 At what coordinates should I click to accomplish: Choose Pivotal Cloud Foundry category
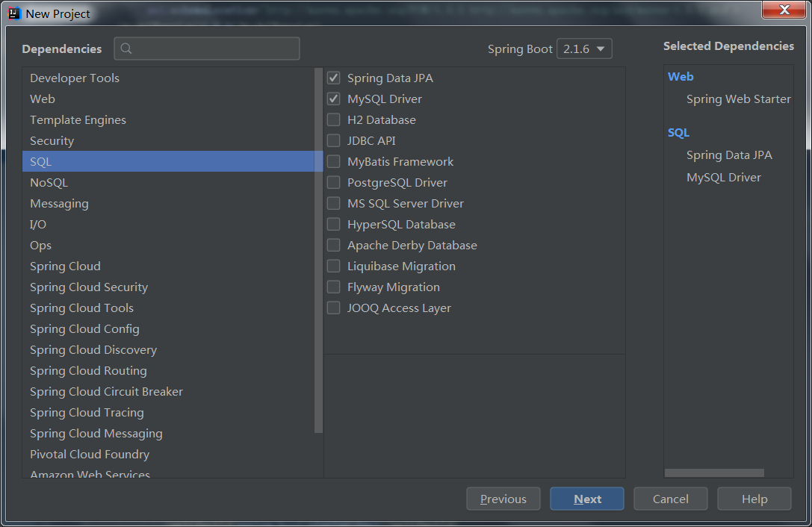pyautogui.click(x=168, y=455)
